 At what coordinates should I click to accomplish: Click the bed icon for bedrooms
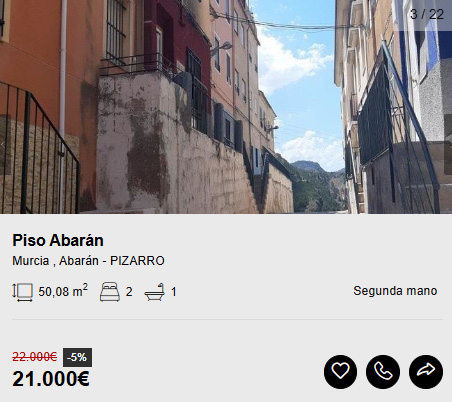pyautogui.click(x=110, y=292)
